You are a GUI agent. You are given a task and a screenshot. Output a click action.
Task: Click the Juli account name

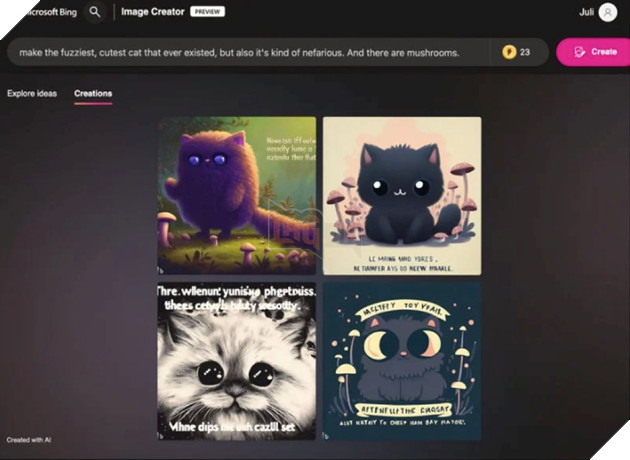coord(586,12)
